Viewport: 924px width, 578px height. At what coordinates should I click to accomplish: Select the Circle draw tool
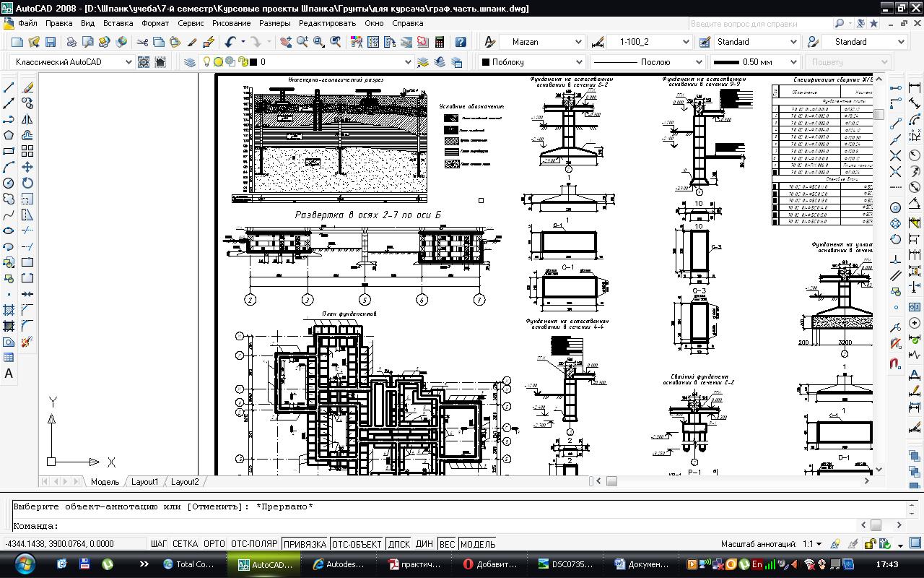[x=9, y=183]
